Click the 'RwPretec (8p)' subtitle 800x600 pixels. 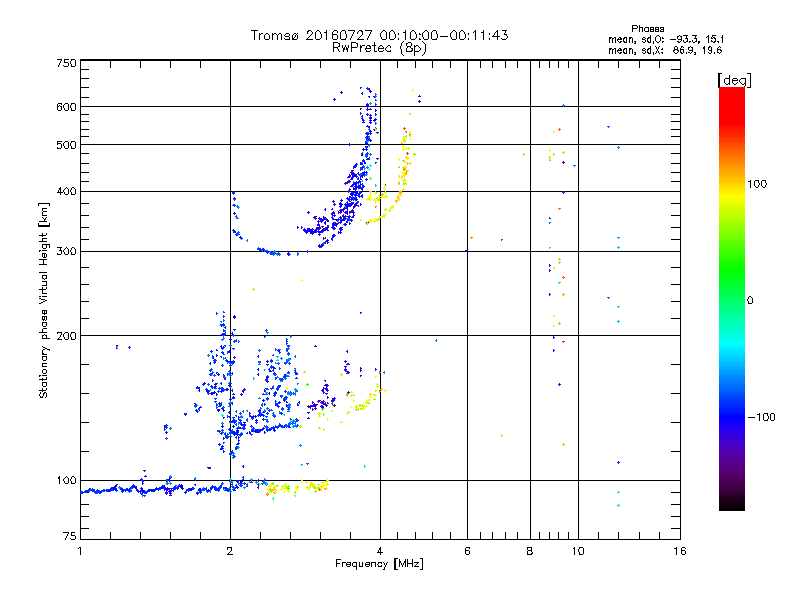(379, 48)
